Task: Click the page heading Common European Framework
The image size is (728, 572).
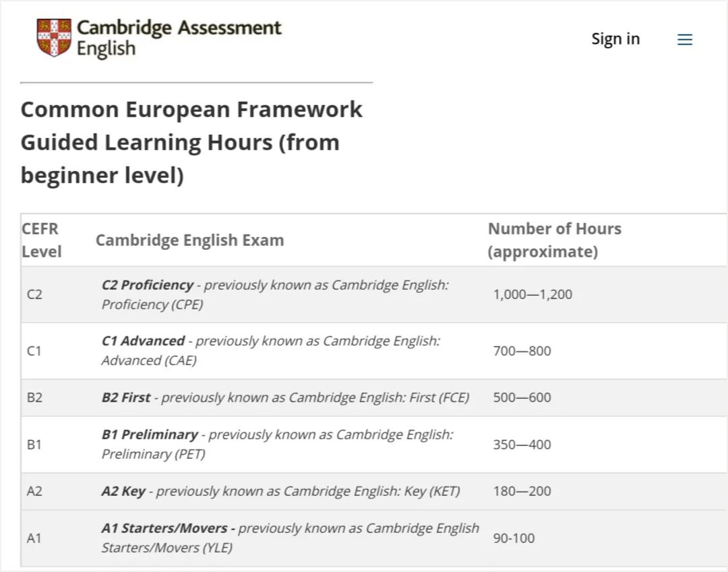Action: (x=191, y=110)
